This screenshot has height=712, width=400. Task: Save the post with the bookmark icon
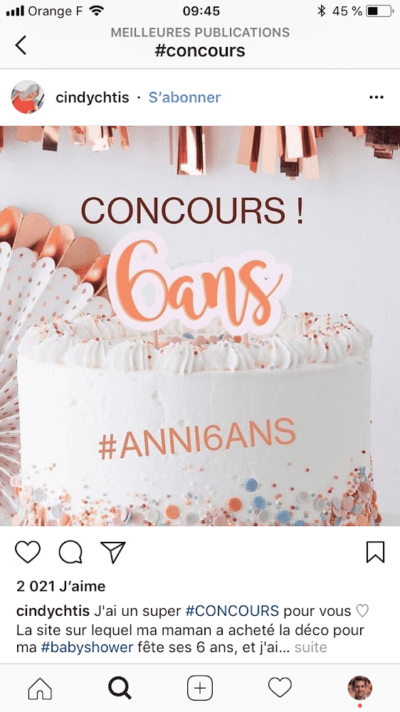[x=375, y=552]
